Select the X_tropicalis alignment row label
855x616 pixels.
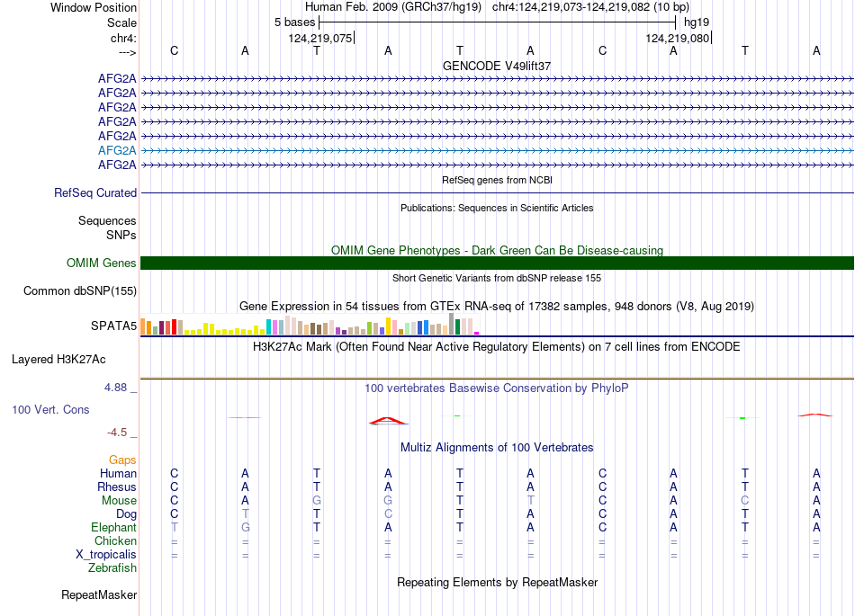coord(106,555)
